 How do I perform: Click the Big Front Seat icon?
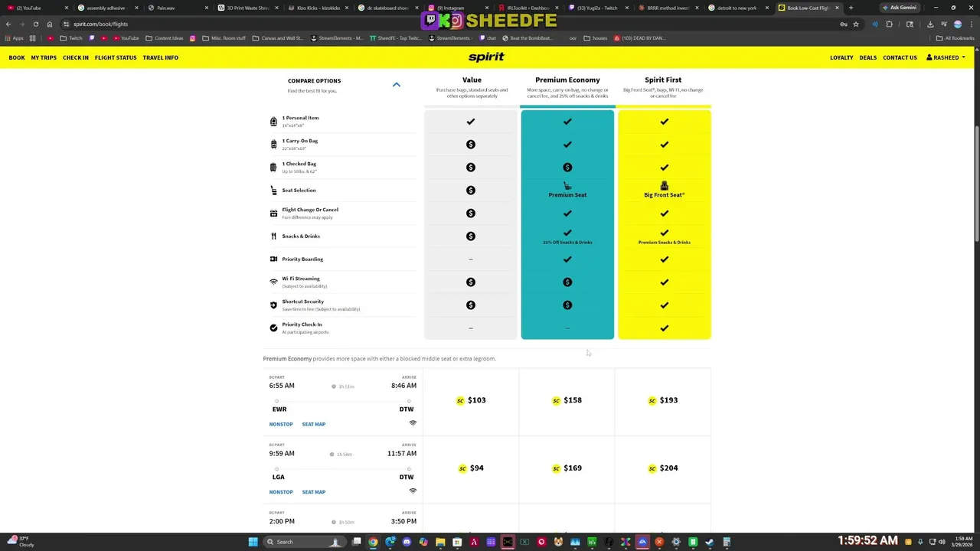664,186
